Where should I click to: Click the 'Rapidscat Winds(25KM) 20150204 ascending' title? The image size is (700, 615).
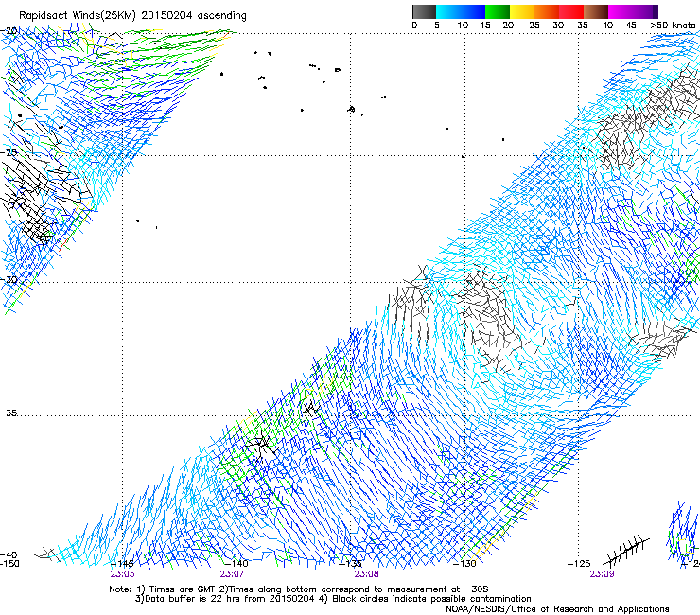click(132, 16)
